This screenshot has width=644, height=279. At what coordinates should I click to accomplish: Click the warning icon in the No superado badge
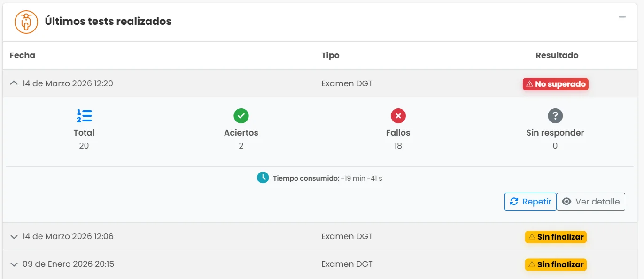click(530, 84)
